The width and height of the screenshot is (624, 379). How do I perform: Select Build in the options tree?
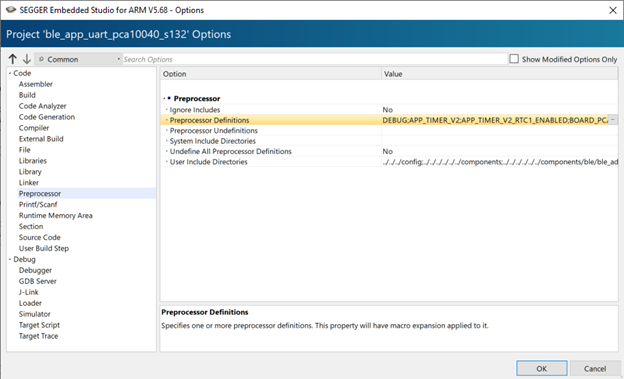(x=27, y=95)
